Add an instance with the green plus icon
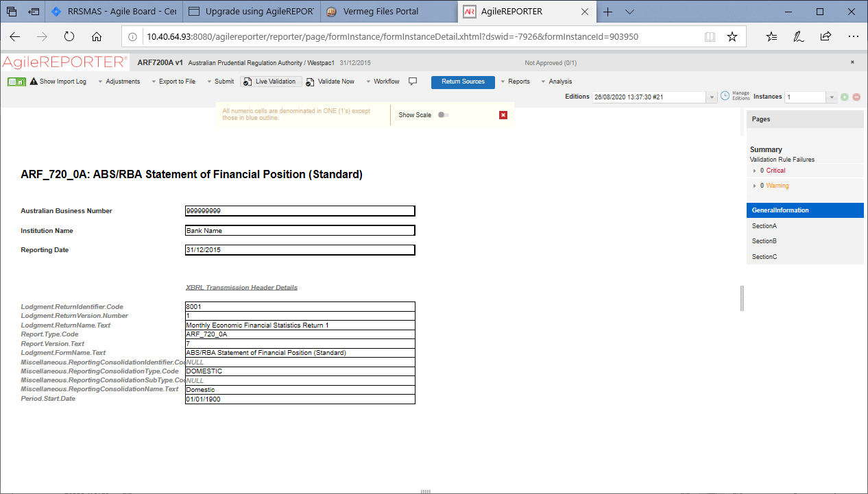Viewport: 868px width, 494px height. point(844,97)
